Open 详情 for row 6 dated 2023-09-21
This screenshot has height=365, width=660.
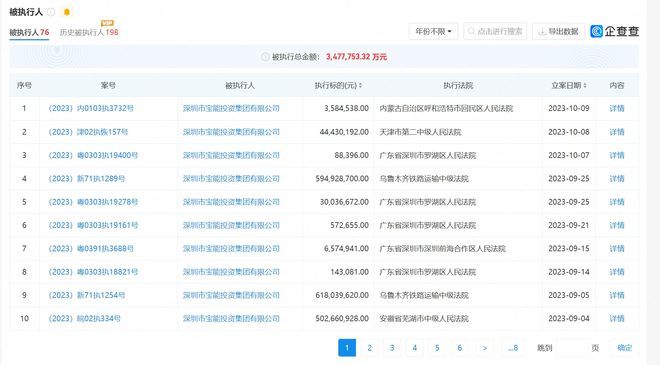pyautogui.click(x=617, y=225)
